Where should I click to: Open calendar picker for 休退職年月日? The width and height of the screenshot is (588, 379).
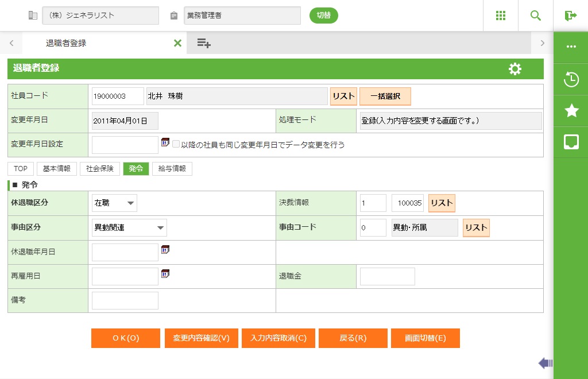pos(165,250)
